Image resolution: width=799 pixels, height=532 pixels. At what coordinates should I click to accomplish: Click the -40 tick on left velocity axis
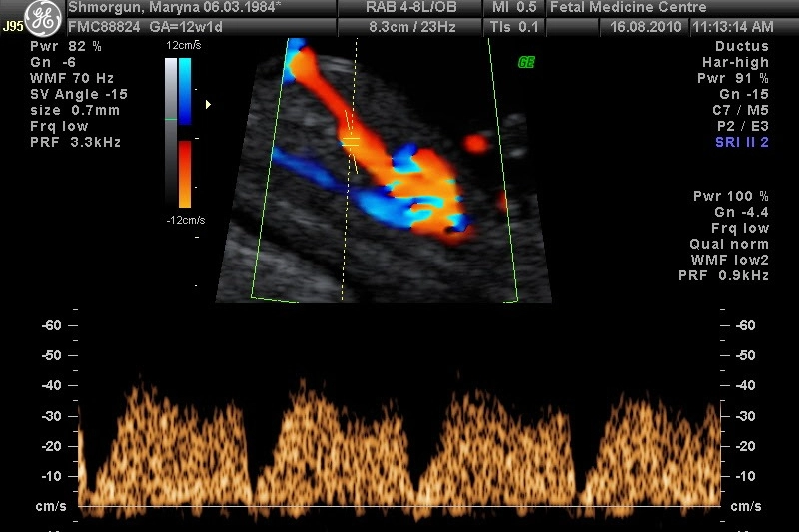(x=52, y=386)
